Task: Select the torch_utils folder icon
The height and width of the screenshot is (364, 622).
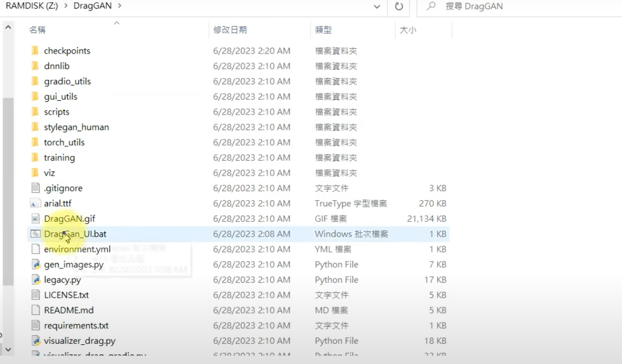Action: 35,142
